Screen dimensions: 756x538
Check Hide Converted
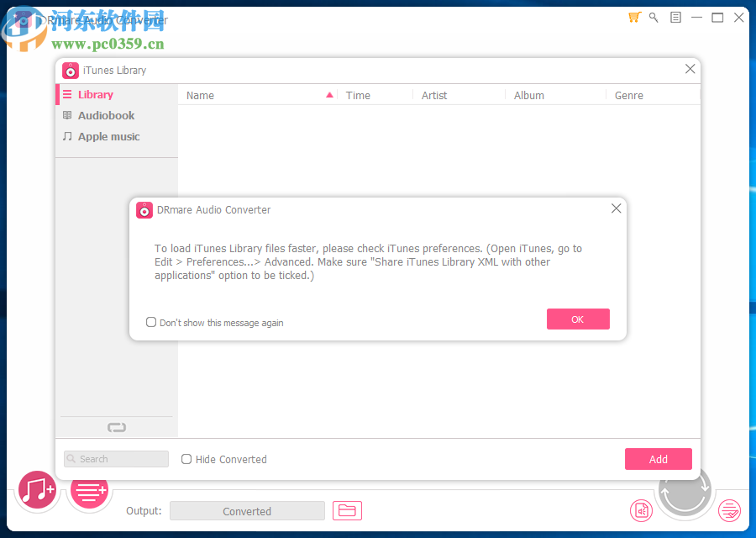coord(186,459)
